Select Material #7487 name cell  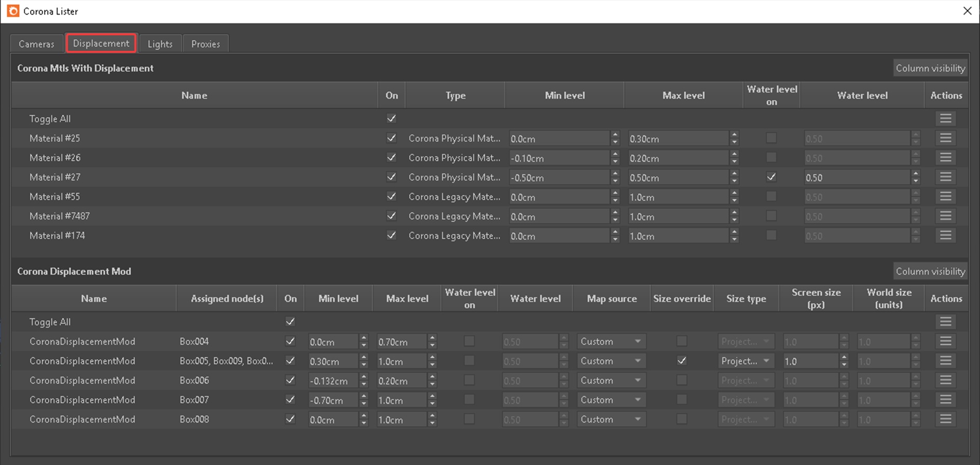[x=60, y=216]
